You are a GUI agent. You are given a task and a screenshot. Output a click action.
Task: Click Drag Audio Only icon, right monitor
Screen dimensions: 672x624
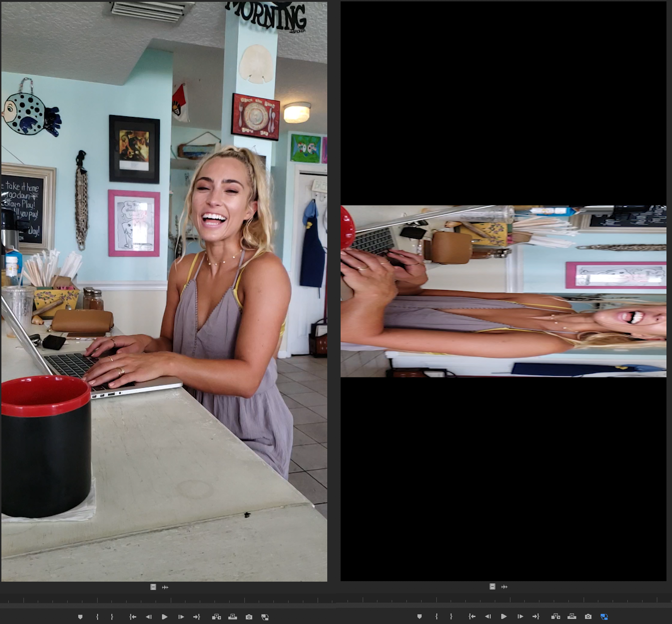504,586
